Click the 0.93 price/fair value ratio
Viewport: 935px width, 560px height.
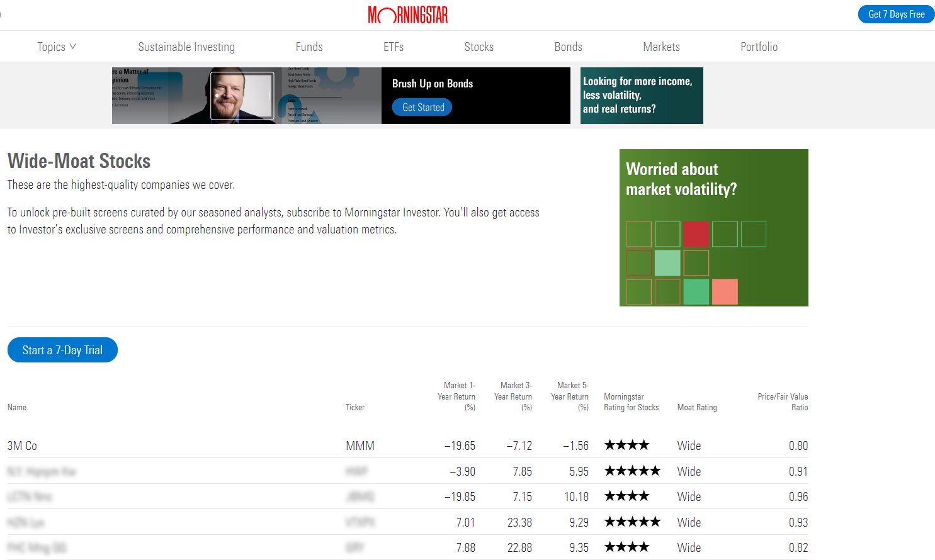click(798, 522)
